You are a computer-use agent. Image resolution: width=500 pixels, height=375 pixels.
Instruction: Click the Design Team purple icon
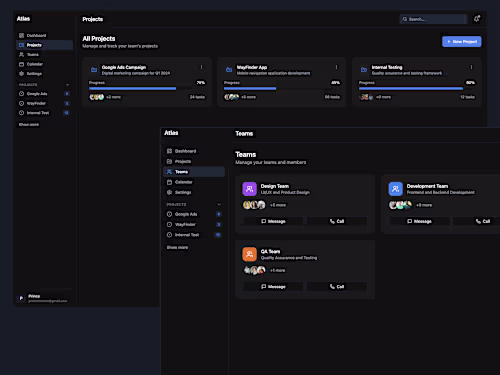pos(249,189)
